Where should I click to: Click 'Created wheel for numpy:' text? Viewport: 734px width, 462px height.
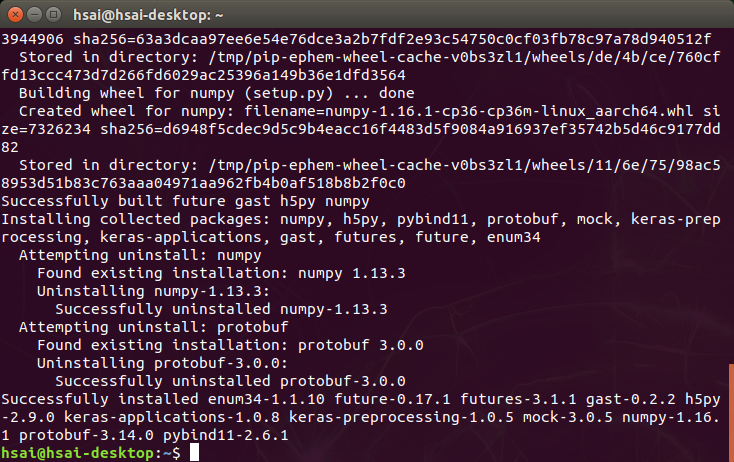pyautogui.click(x=127, y=111)
